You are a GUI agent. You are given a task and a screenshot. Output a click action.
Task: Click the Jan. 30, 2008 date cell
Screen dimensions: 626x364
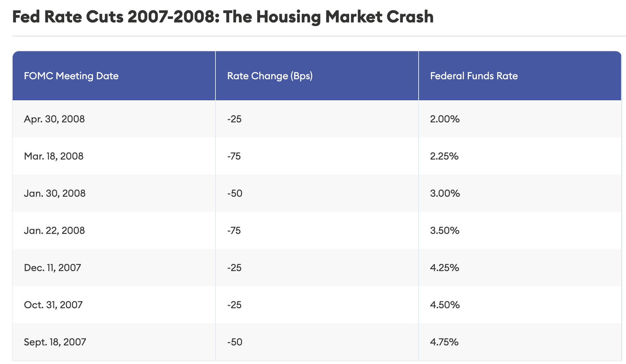(55, 193)
